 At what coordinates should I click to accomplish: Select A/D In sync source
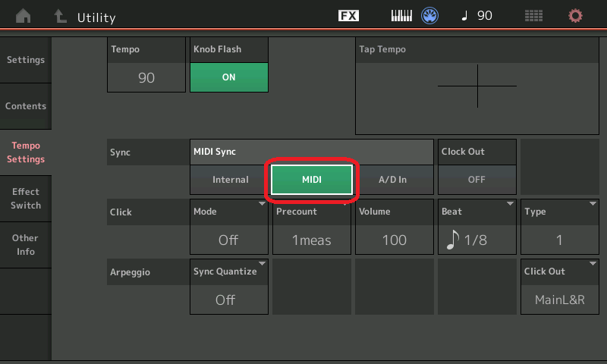coord(393,180)
